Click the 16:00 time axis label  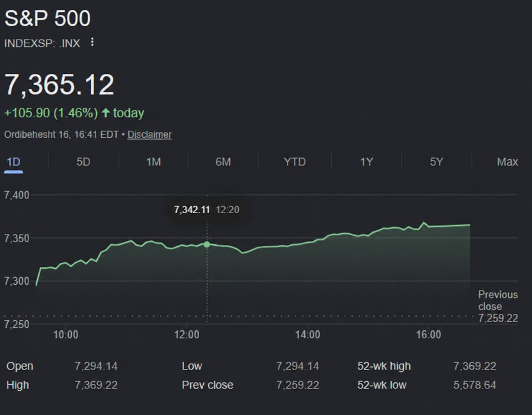click(428, 334)
